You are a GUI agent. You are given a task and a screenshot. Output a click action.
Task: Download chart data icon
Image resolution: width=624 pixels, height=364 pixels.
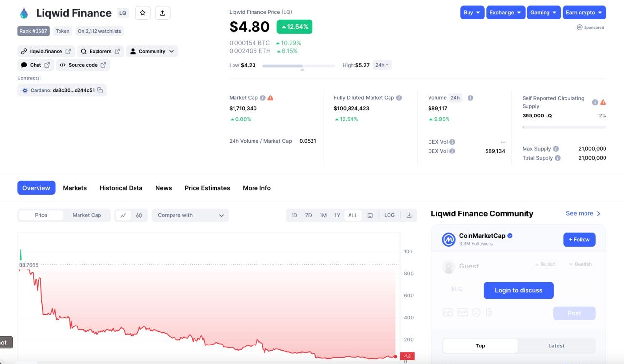tap(409, 215)
